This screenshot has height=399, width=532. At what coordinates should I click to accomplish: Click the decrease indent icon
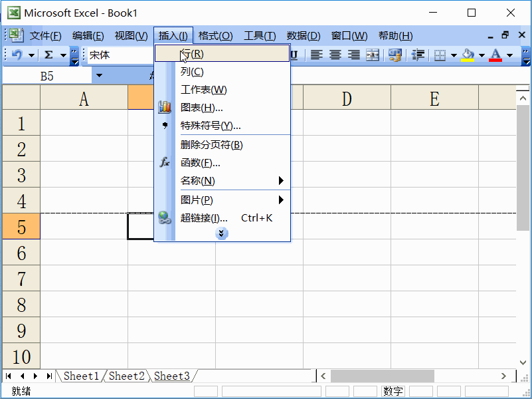tap(418, 55)
